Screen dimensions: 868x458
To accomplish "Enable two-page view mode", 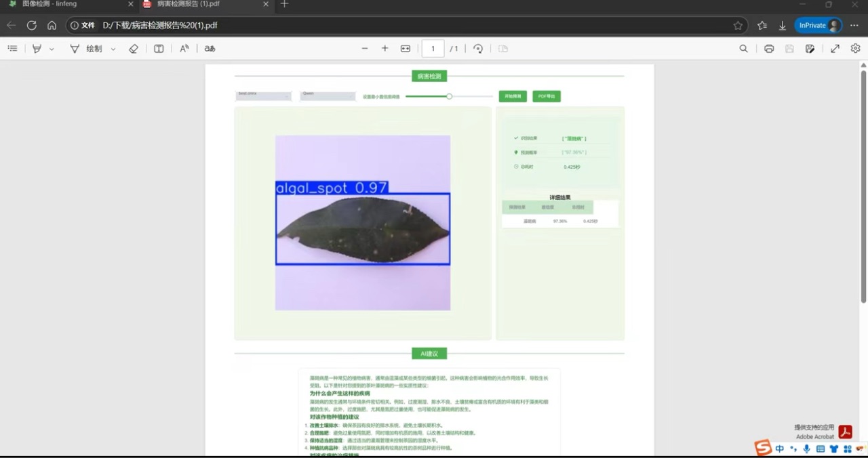I will [158, 48].
